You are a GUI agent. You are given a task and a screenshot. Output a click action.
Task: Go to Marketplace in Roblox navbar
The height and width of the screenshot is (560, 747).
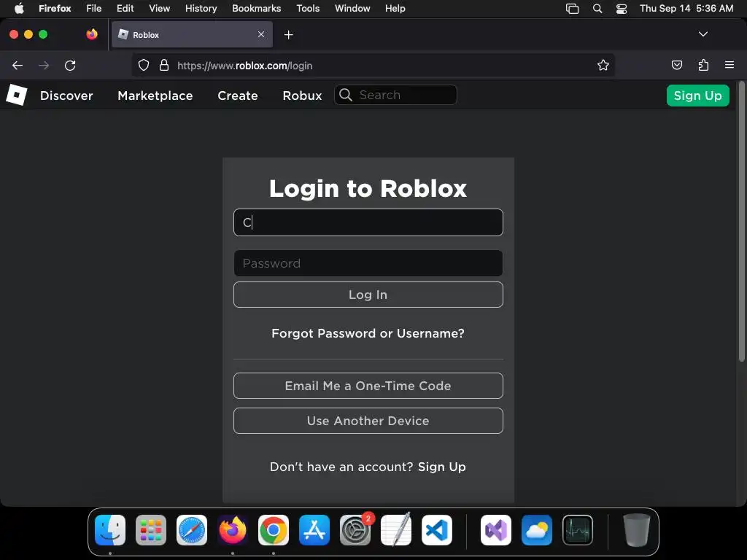pyautogui.click(x=155, y=96)
